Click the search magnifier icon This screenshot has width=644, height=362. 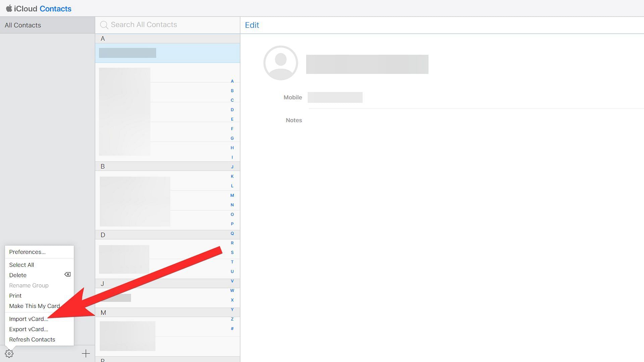(x=104, y=25)
